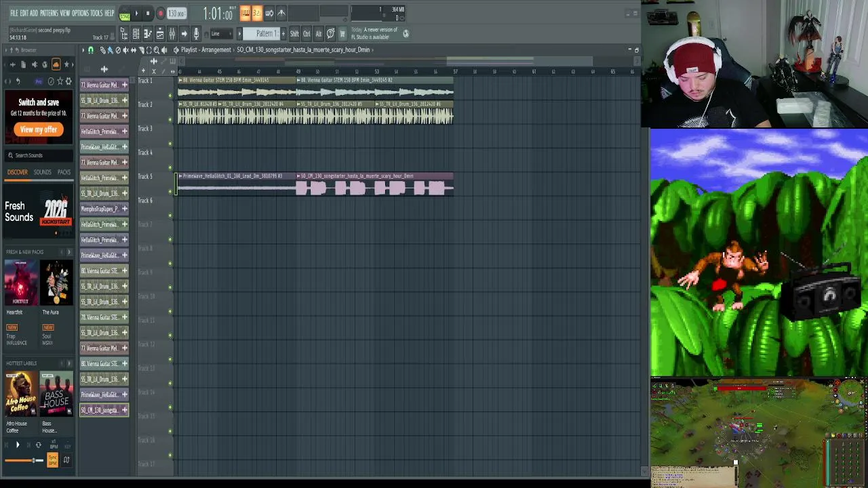Toggle Playlist magnet snap icon
The image size is (868, 488).
point(90,50)
